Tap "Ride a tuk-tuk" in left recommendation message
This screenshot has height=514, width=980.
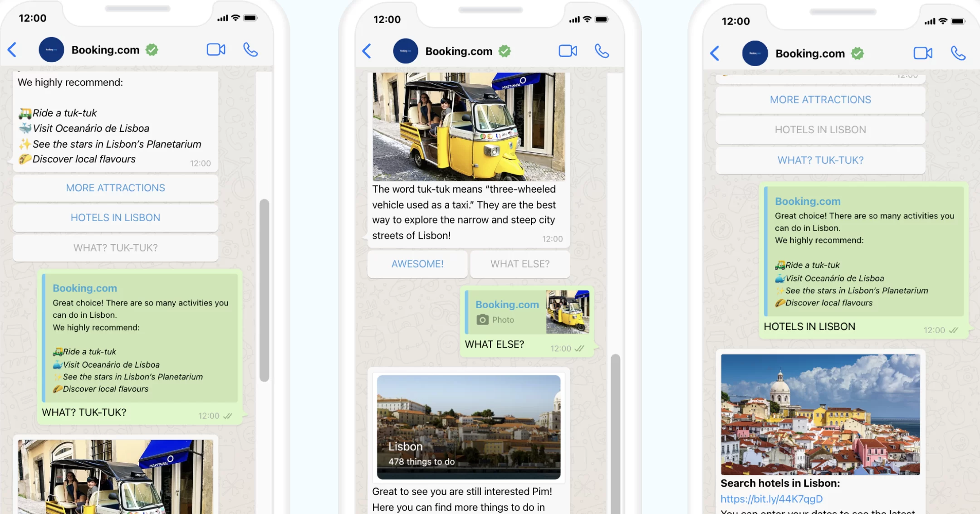pyautogui.click(x=64, y=113)
